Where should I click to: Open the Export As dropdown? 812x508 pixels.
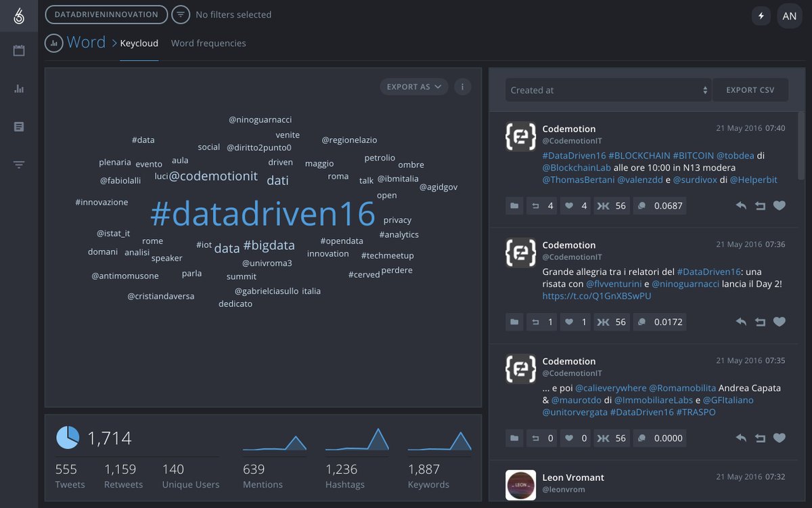pyautogui.click(x=414, y=87)
